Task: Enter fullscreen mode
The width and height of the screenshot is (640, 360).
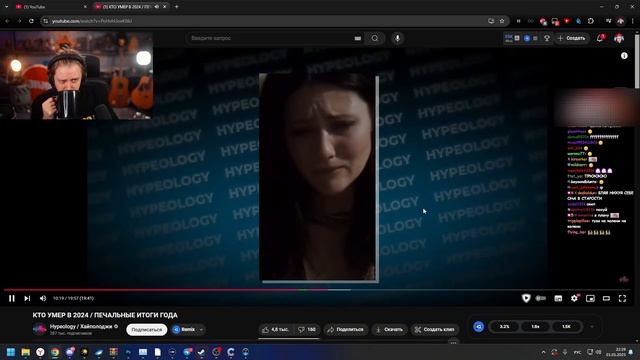Action: [x=622, y=298]
